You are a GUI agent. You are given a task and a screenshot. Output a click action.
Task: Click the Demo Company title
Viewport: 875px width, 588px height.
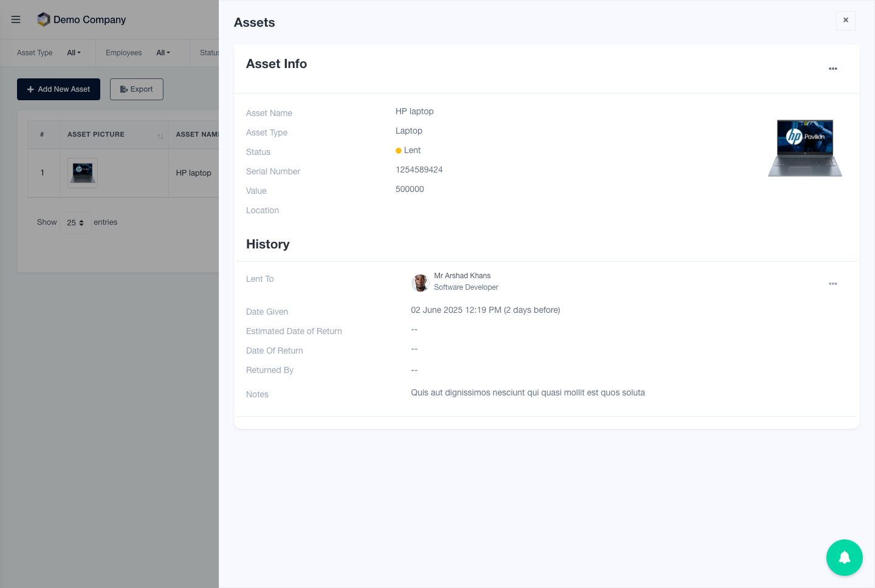(90, 19)
